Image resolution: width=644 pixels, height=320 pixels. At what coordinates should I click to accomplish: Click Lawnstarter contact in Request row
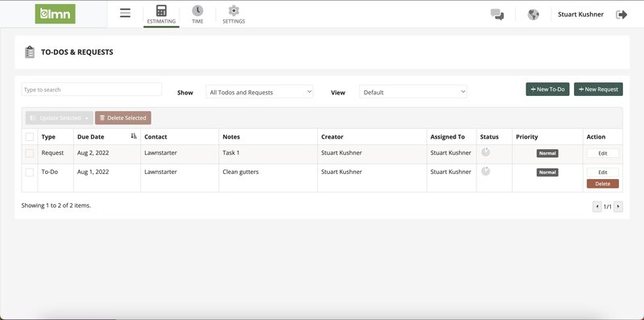[x=160, y=152]
